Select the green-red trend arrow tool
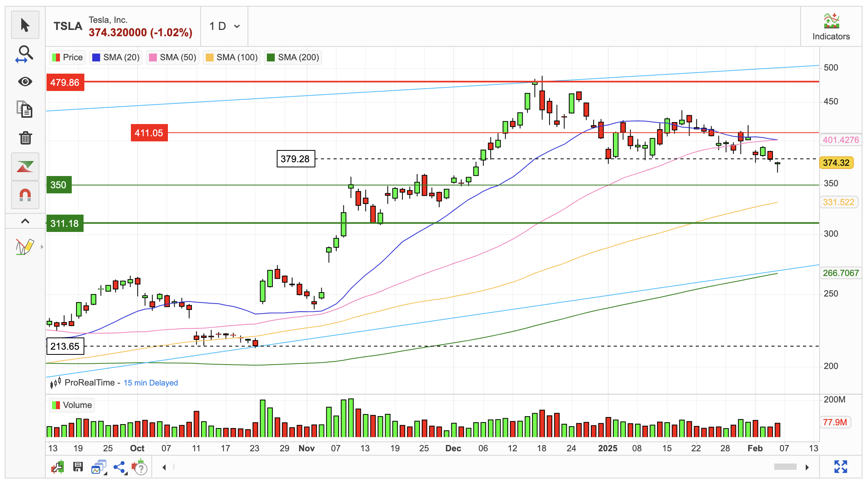This screenshot has height=482, width=868. click(x=25, y=167)
